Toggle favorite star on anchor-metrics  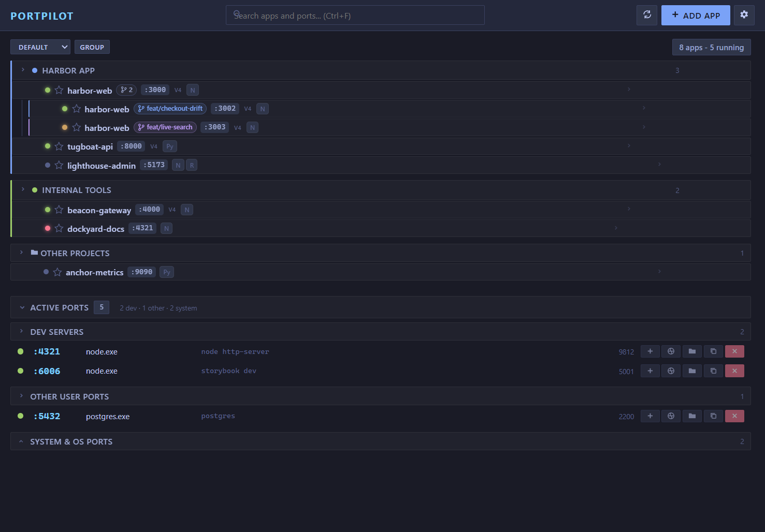[x=57, y=272]
